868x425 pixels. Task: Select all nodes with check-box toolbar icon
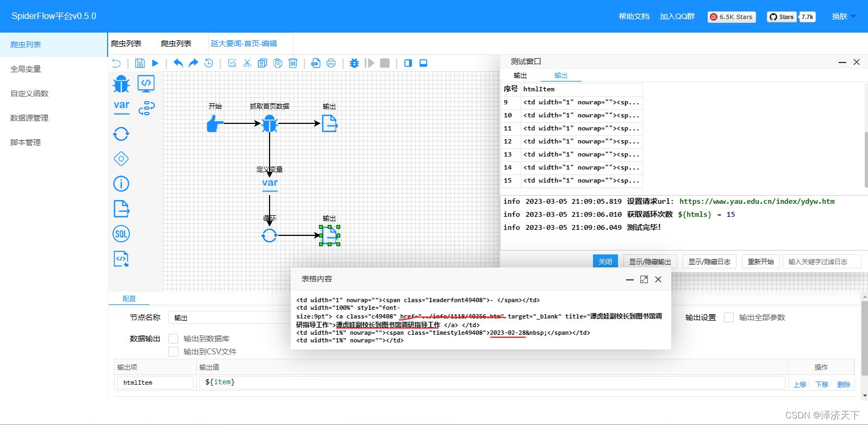tap(232, 63)
